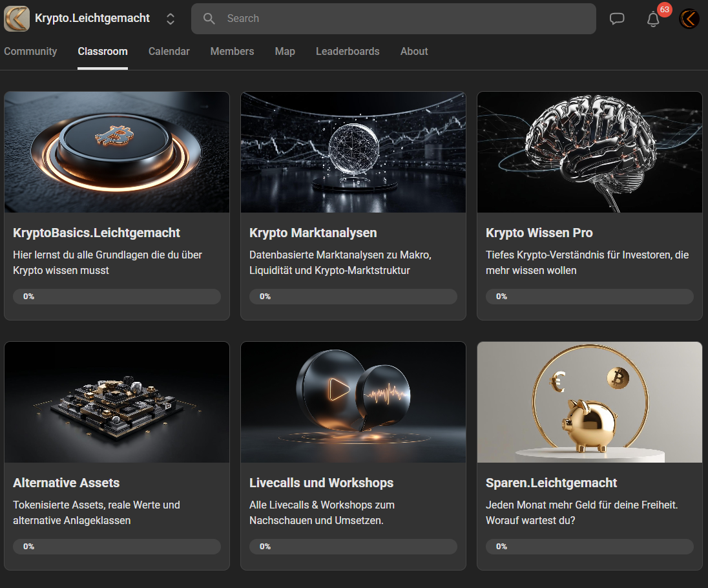This screenshot has height=588, width=708.
Task: Open the Livecalls und Workshops thumbnail
Action: coord(353,402)
